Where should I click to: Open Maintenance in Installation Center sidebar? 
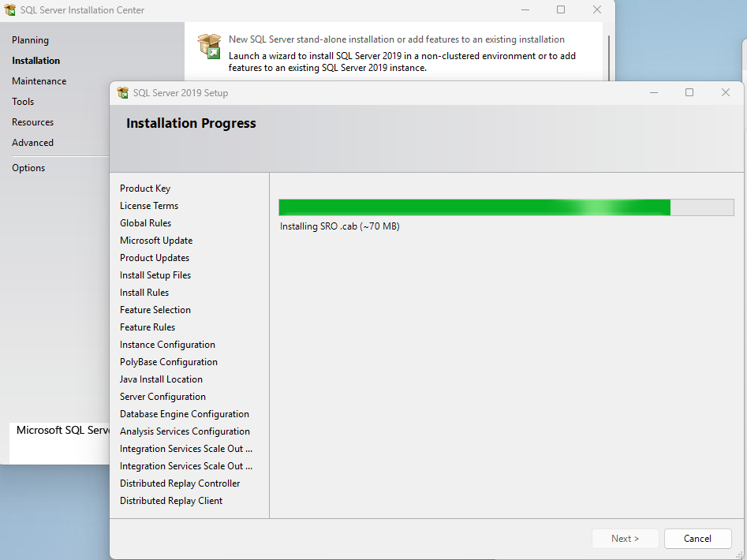(x=39, y=81)
